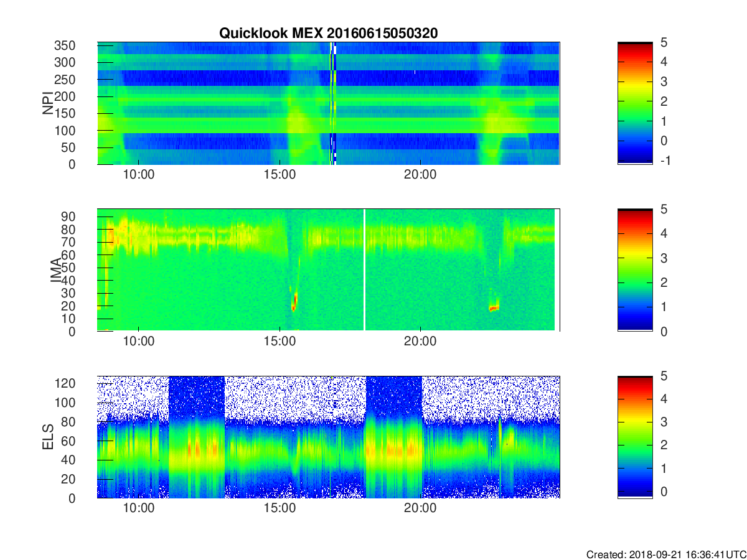The height and width of the screenshot is (560, 747).
Task: Click the NPI panel color scale bar
Action: [635, 103]
